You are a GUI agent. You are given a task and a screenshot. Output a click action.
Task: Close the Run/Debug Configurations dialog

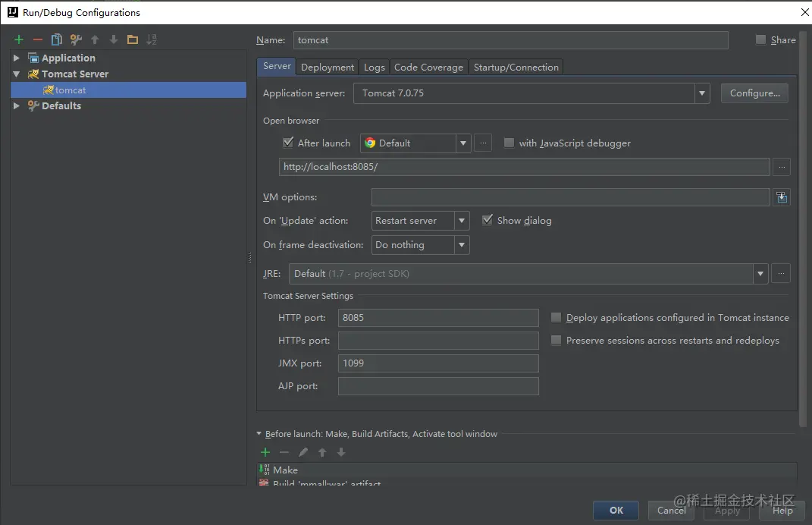coord(804,12)
